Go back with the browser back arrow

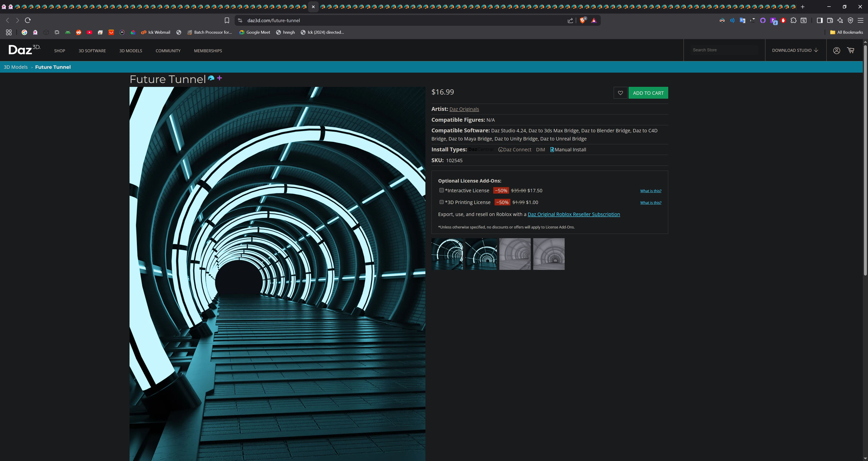[x=7, y=20]
